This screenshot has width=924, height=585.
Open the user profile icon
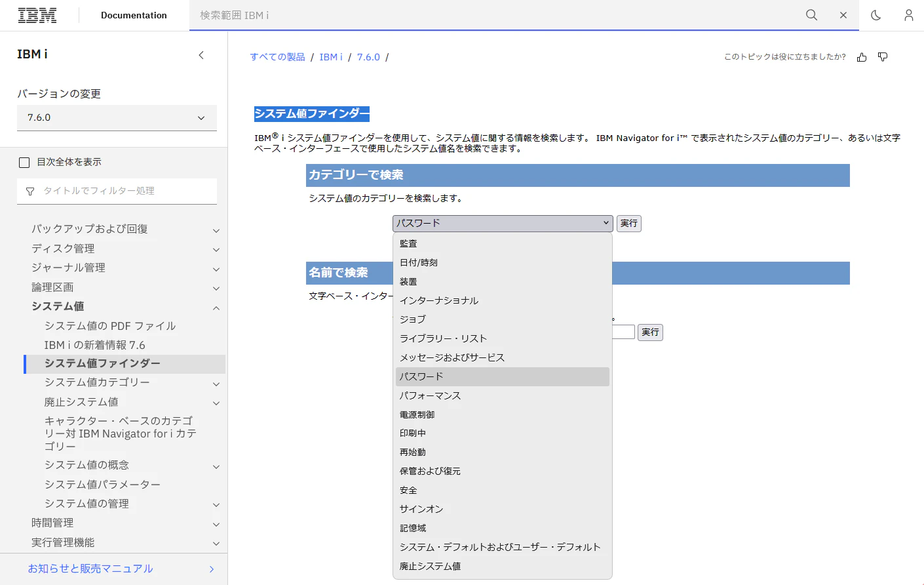pyautogui.click(x=908, y=15)
